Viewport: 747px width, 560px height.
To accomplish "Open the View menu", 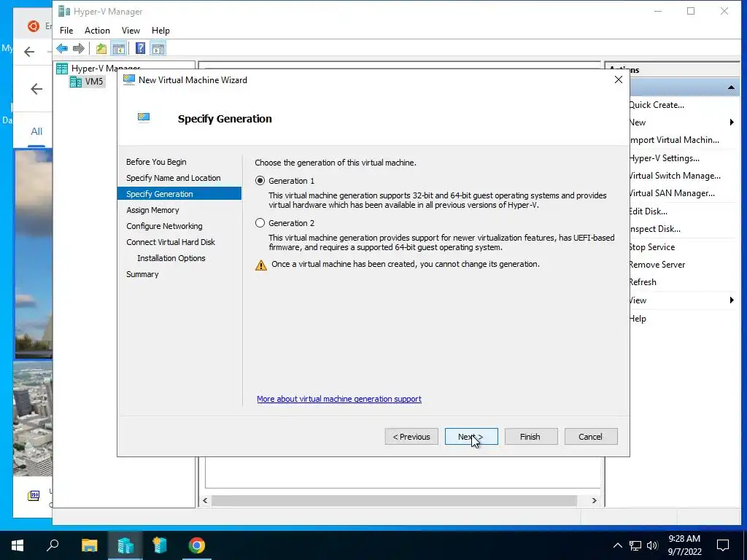I will 131,31.
